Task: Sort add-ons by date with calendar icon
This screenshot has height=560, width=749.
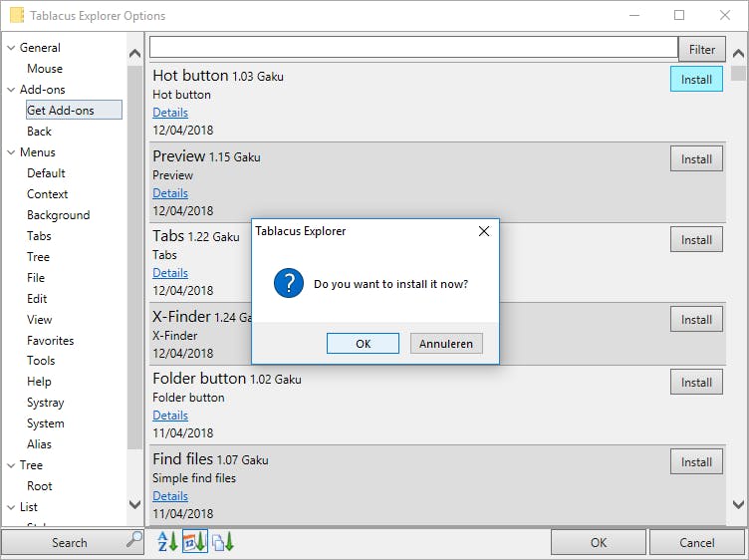Action: pyautogui.click(x=195, y=542)
